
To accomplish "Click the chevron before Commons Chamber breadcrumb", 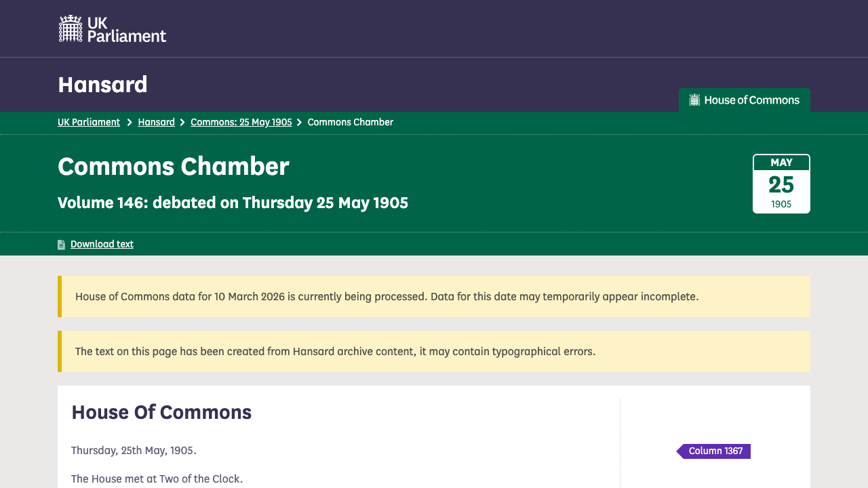I will (299, 122).
